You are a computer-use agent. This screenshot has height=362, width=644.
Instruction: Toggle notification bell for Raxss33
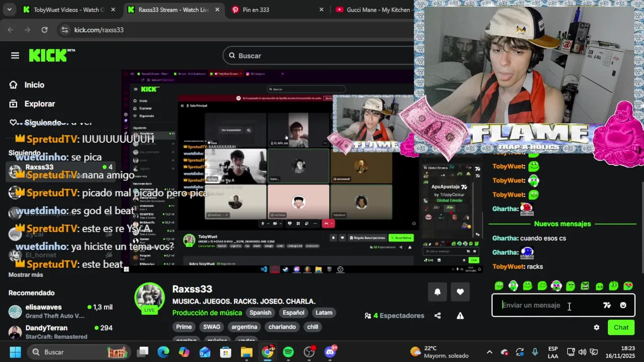[437, 292]
